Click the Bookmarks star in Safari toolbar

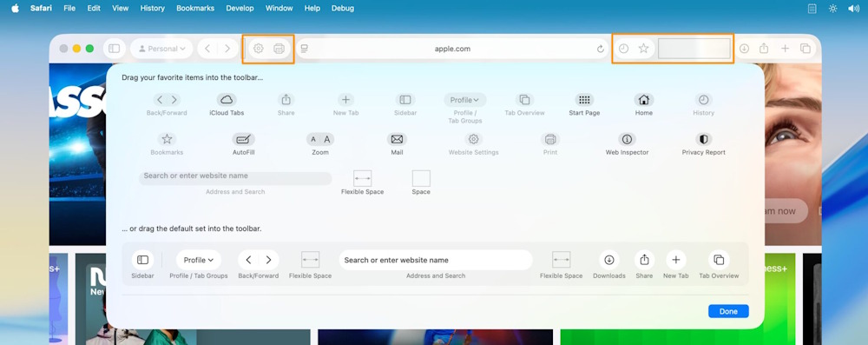point(643,49)
